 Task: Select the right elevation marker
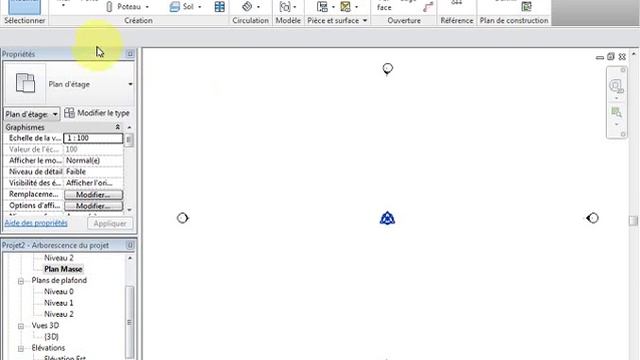pos(592,218)
